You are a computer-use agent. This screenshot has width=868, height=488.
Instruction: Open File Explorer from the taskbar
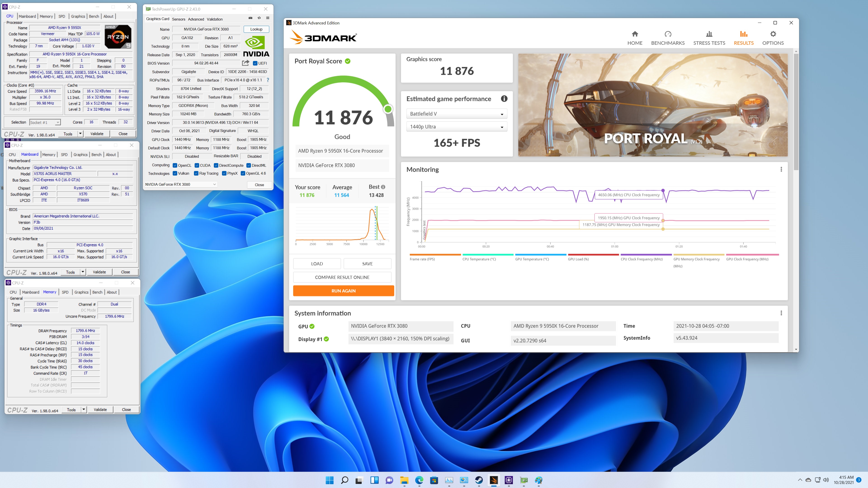pos(404,480)
